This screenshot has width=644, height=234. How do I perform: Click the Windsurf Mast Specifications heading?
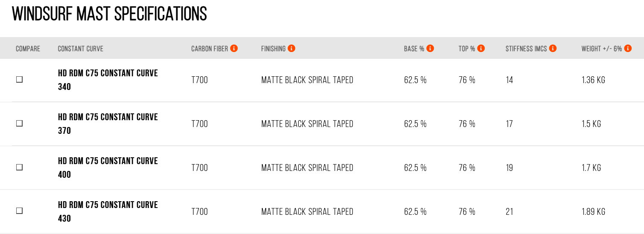(109, 14)
